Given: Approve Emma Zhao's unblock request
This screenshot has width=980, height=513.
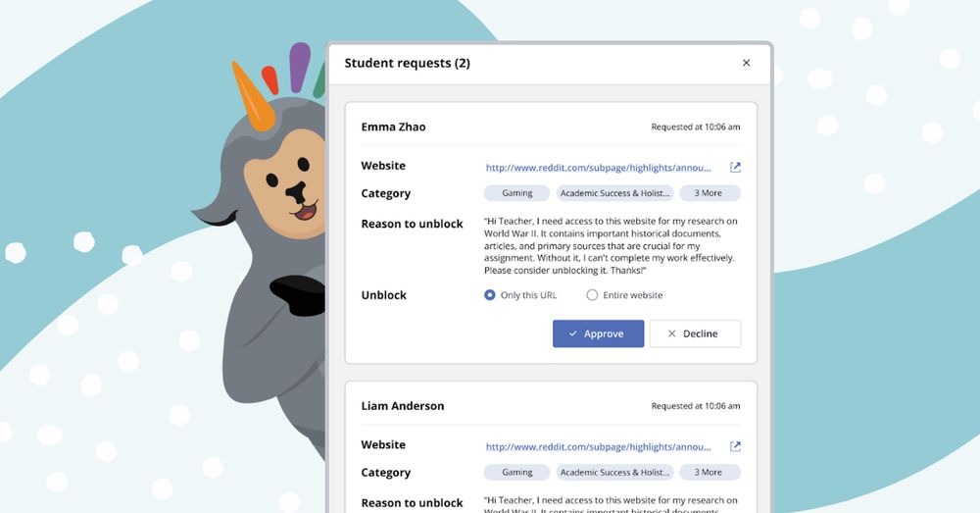Looking at the screenshot, I should coord(598,333).
